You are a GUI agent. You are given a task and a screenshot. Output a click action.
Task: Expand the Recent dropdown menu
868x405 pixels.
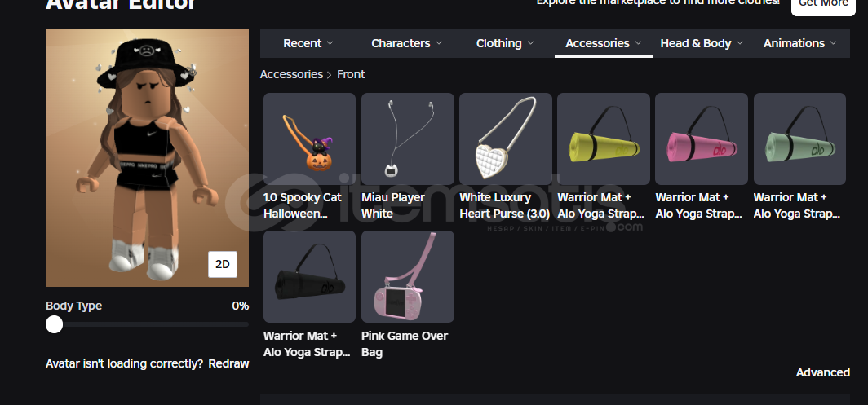pos(308,43)
